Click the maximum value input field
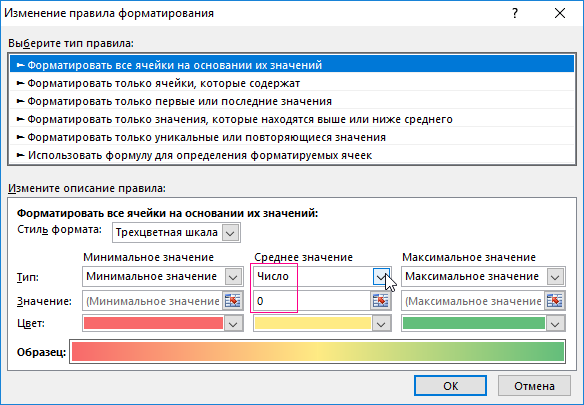The width and height of the screenshot is (584, 405). tap(473, 301)
